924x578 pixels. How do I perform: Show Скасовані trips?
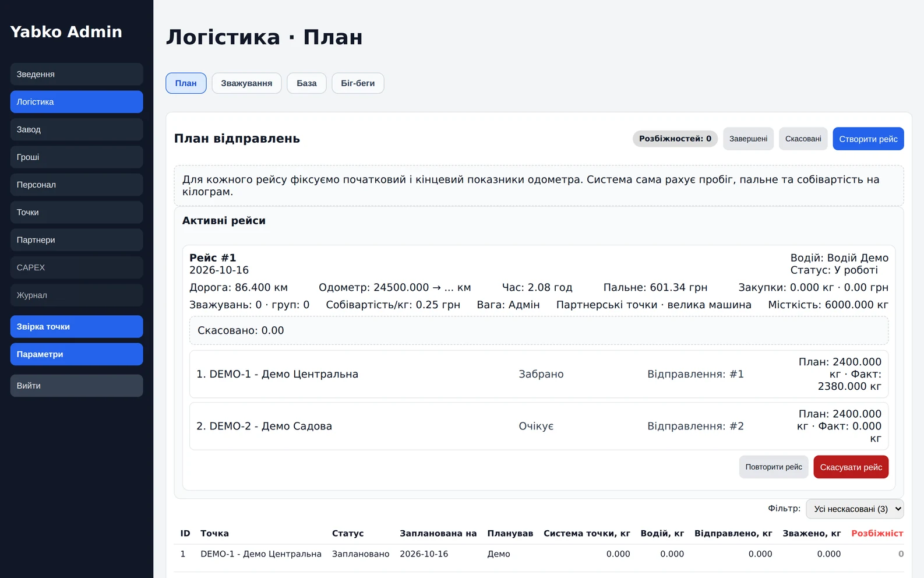click(803, 139)
